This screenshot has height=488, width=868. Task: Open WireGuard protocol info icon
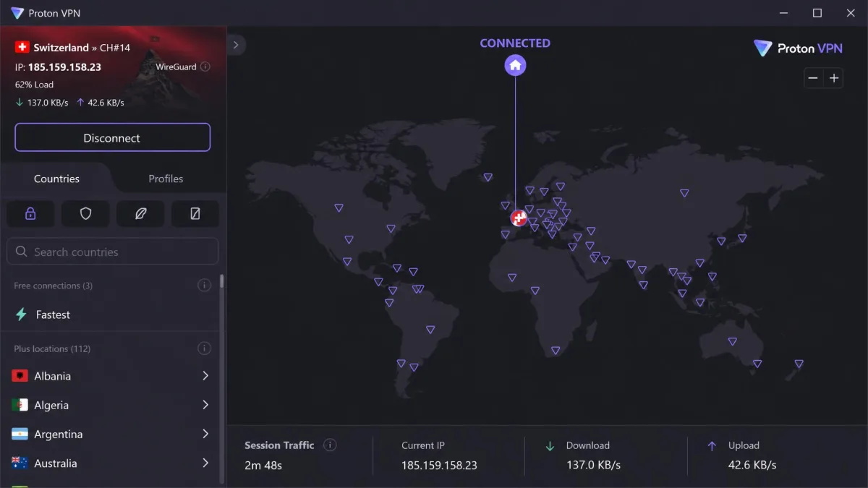205,67
